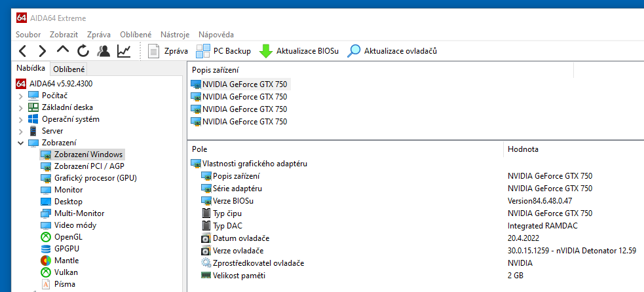Switch to the Oblíbené sidebar tab
This screenshot has width=644, height=292.
[x=69, y=69]
